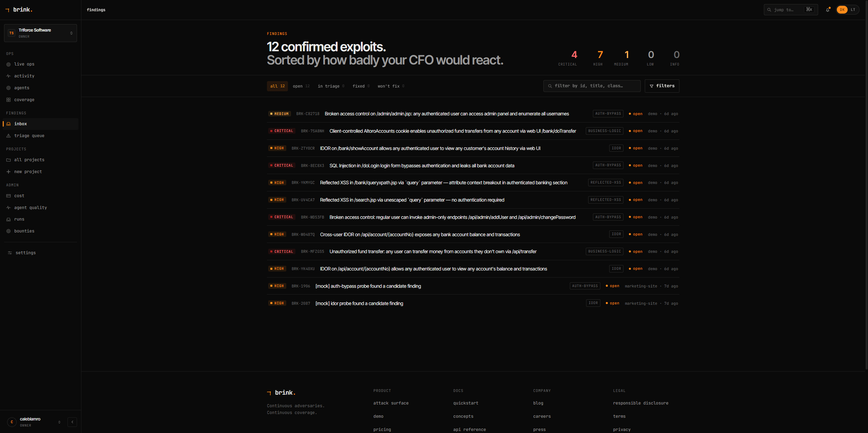Click the caleblamro user avatar
This screenshot has width=868, height=433.
[12, 422]
